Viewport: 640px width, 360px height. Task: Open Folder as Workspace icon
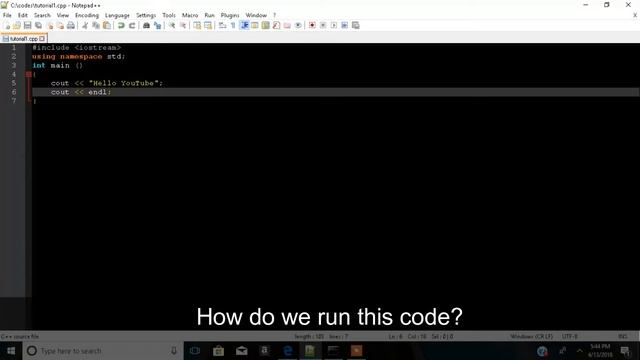tap(287, 25)
